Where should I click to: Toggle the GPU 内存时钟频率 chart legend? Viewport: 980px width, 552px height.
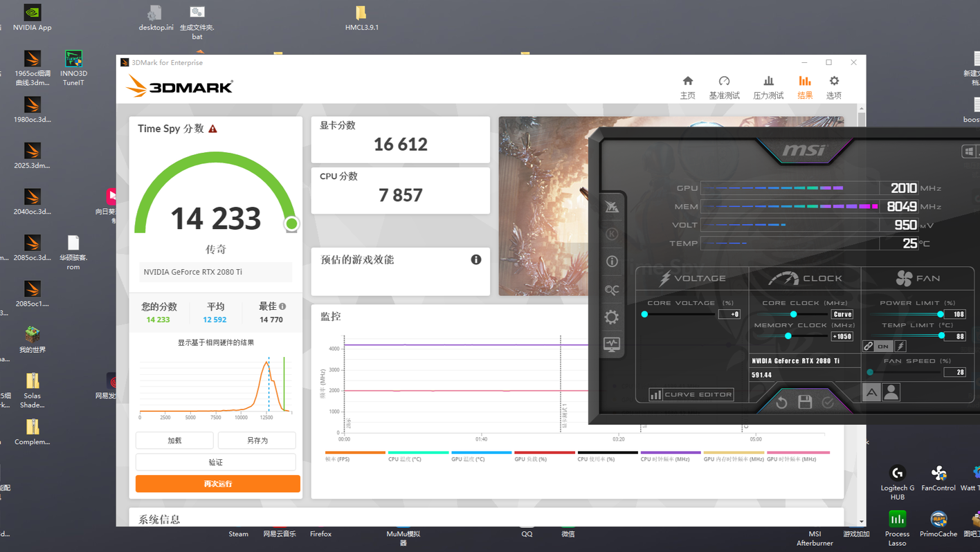734,456
